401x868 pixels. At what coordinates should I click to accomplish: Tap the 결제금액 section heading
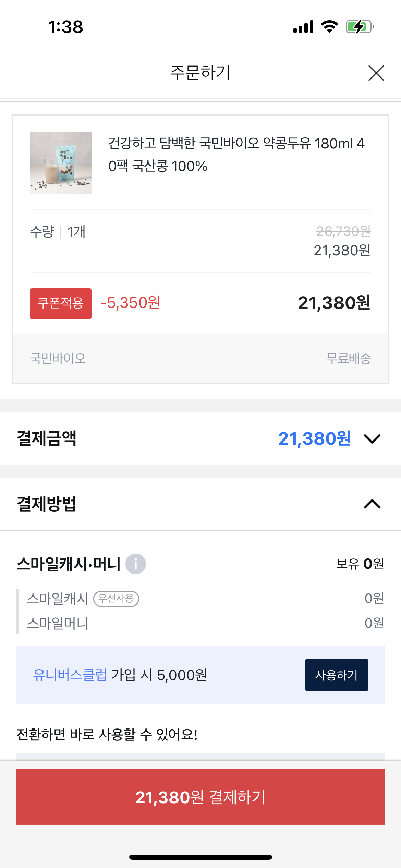(47, 439)
